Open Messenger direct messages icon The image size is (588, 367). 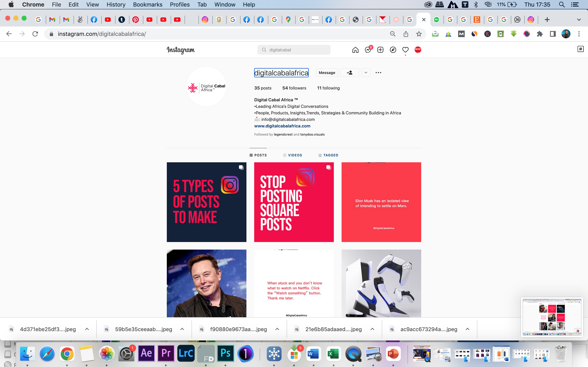(x=368, y=50)
